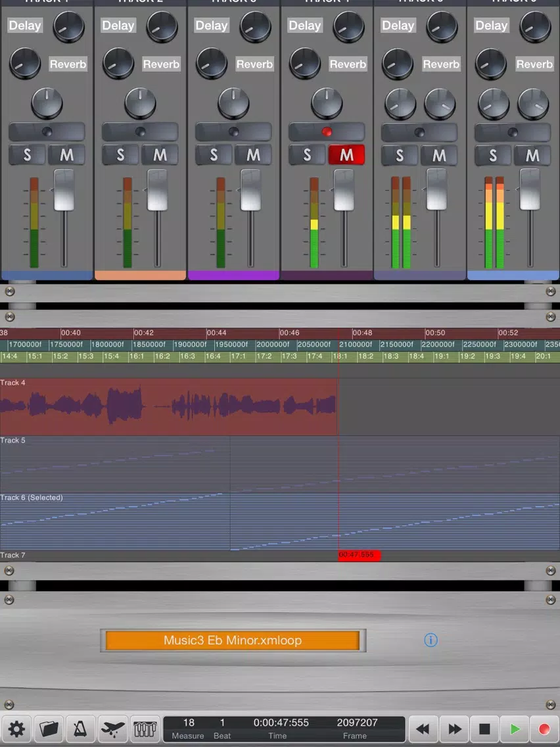The height and width of the screenshot is (747, 560).
Task: Click Track 6's volume fader handle
Action: (x=530, y=189)
